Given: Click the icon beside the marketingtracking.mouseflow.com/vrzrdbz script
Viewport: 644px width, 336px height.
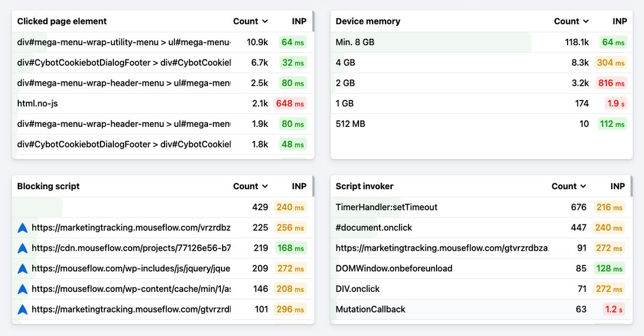Looking at the screenshot, I should click(22, 228).
